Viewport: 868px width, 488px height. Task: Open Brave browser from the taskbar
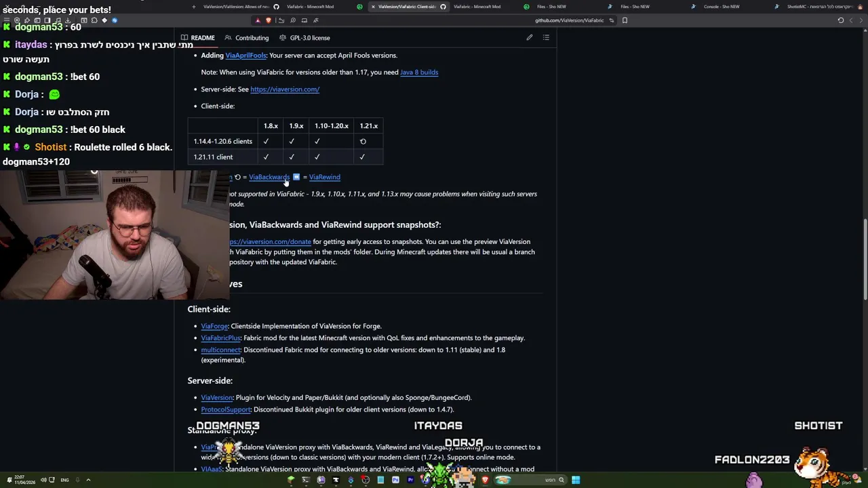point(485,480)
